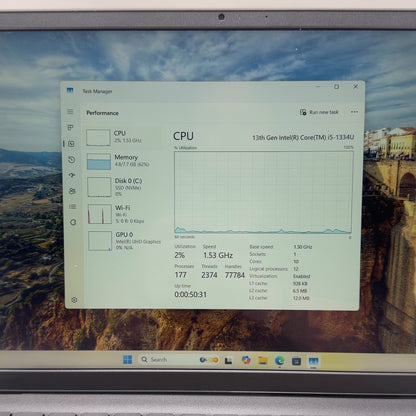The image size is (416, 416).
Task: Open Task View from the taskbar
Action: pos(228,360)
